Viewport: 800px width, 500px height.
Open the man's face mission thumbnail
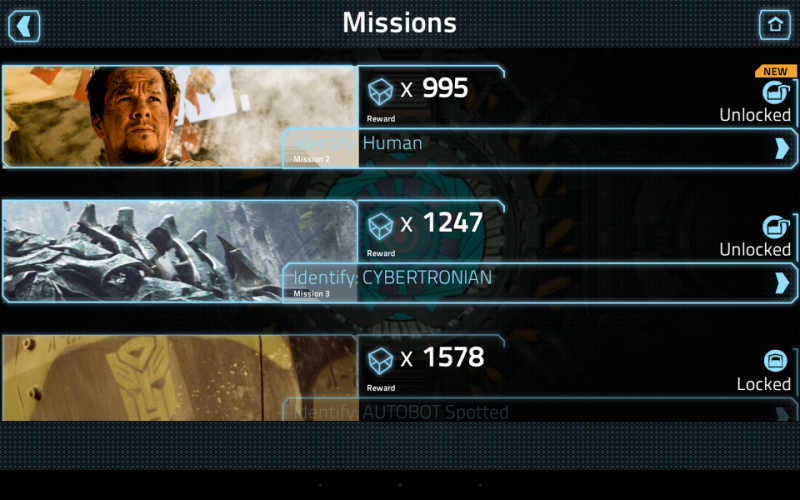(x=181, y=117)
